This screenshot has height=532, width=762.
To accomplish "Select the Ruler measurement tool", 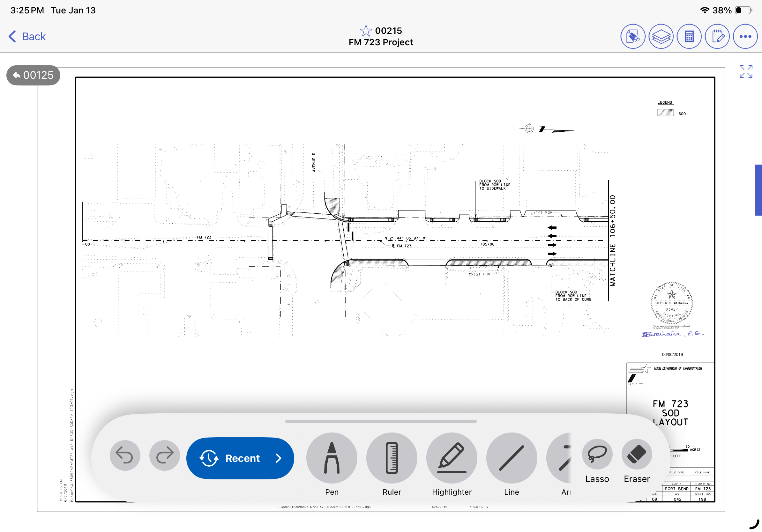I will [x=392, y=458].
